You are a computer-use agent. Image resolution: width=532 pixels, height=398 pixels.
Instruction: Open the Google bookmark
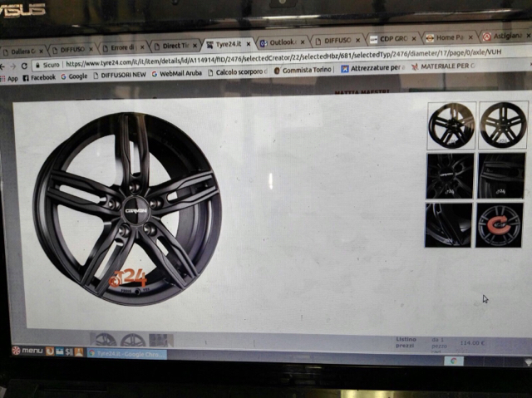tap(74, 76)
